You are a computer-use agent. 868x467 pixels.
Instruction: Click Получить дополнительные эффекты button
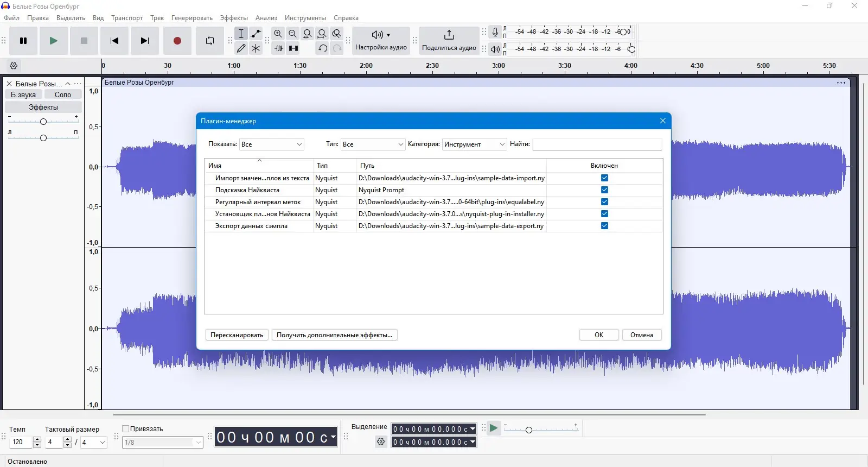click(x=334, y=335)
